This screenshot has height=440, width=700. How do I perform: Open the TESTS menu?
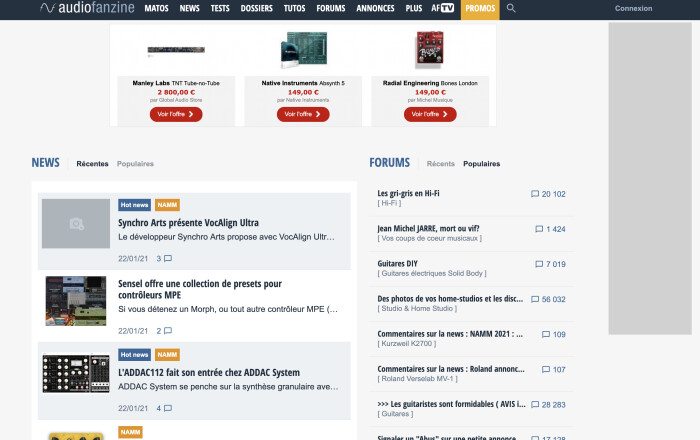pos(220,8)
